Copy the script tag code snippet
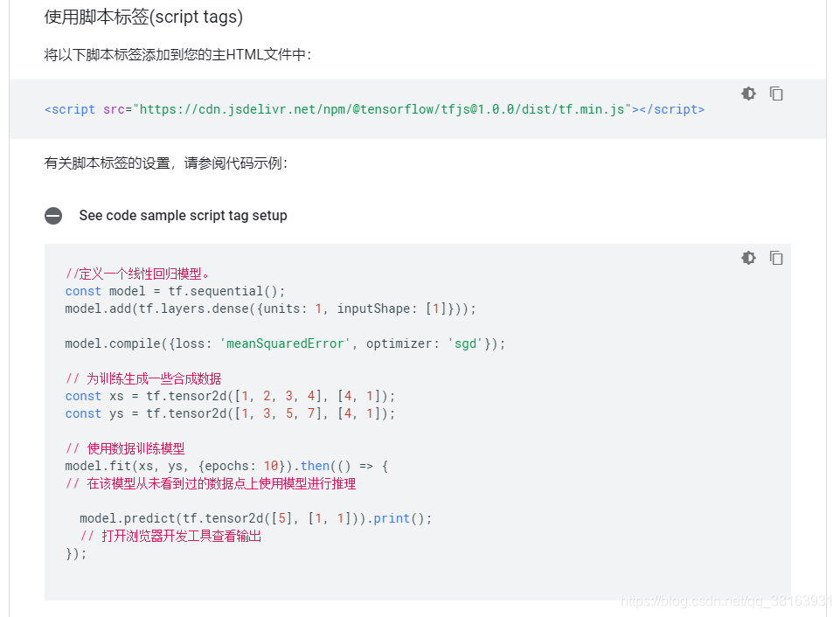Viewport: 840px width, 617px height. (x=776, y=94)
